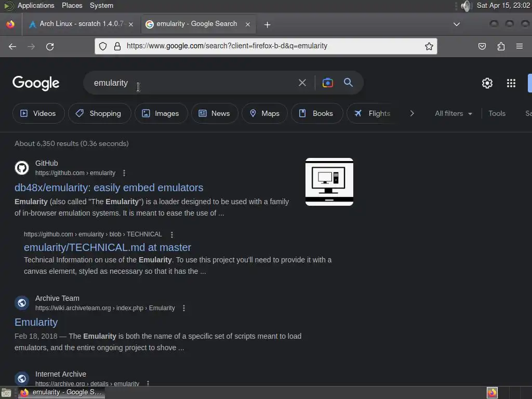Open Google quick settings gear
The width and height of the screenshot is (532, 399).
(x=487, y=83)
